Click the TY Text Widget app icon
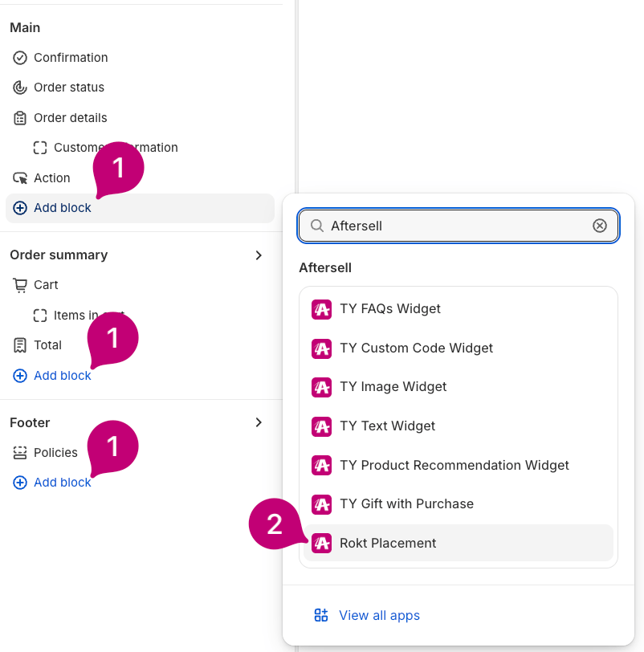The width and height of the screenshot is (644, 652). [x=321, y=426]
